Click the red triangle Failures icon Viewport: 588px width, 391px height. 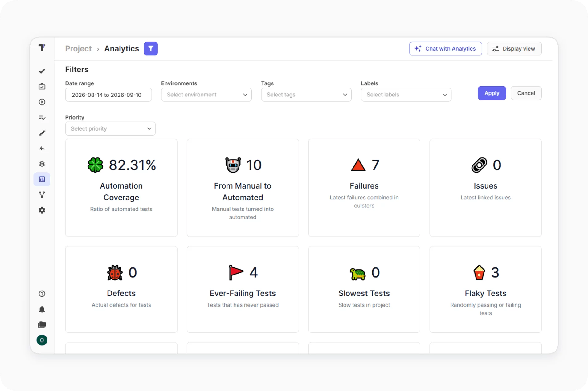tap(358, 165)
